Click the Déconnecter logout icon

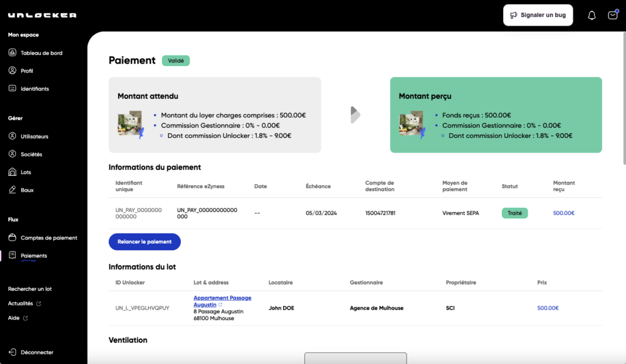point(12,352)
